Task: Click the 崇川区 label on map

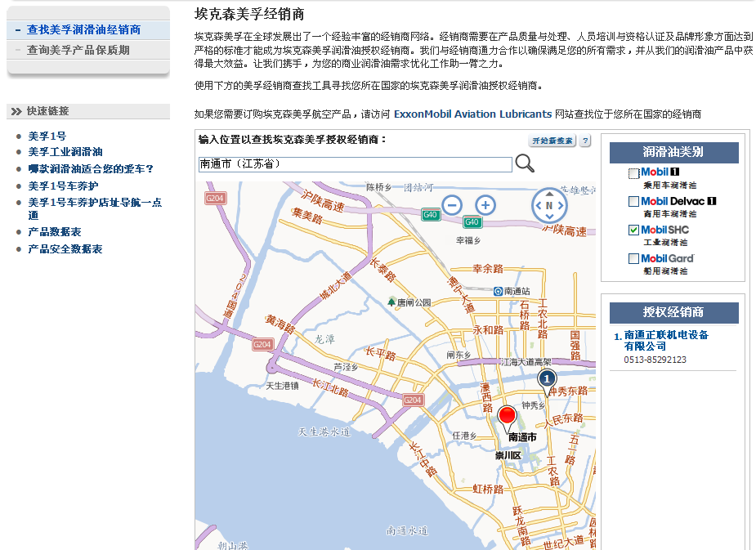Action: click(x=508, y=455)
